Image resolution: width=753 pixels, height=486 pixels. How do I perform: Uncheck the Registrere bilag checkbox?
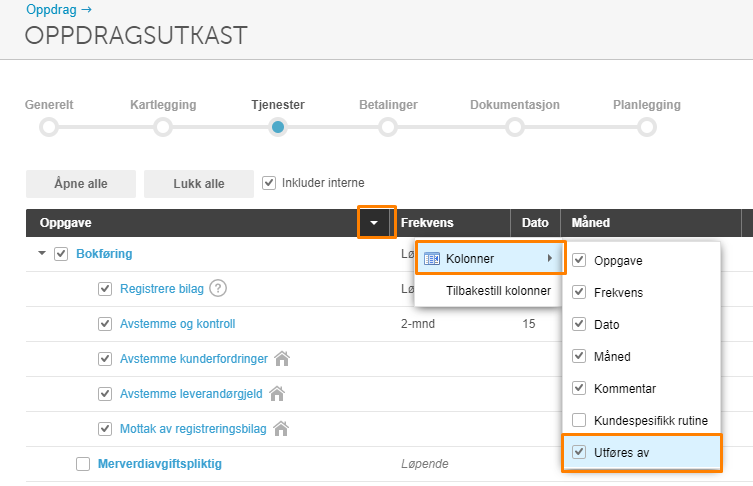point(105,289)
